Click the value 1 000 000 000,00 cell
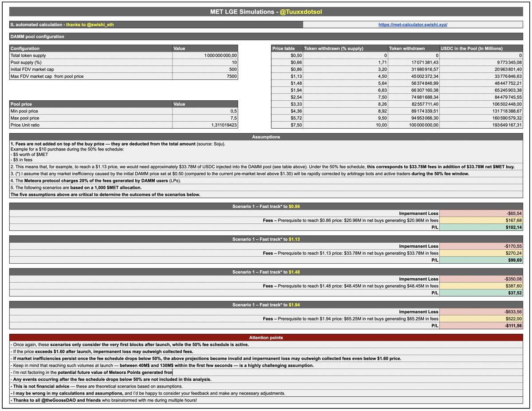 (x=205, y=55)
